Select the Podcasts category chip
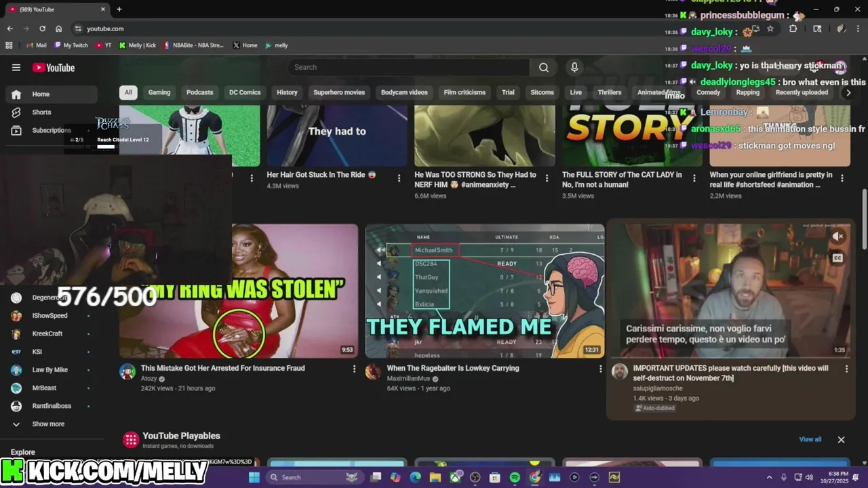The height and width of the screenshot is (488, 868). click(199, 92)
